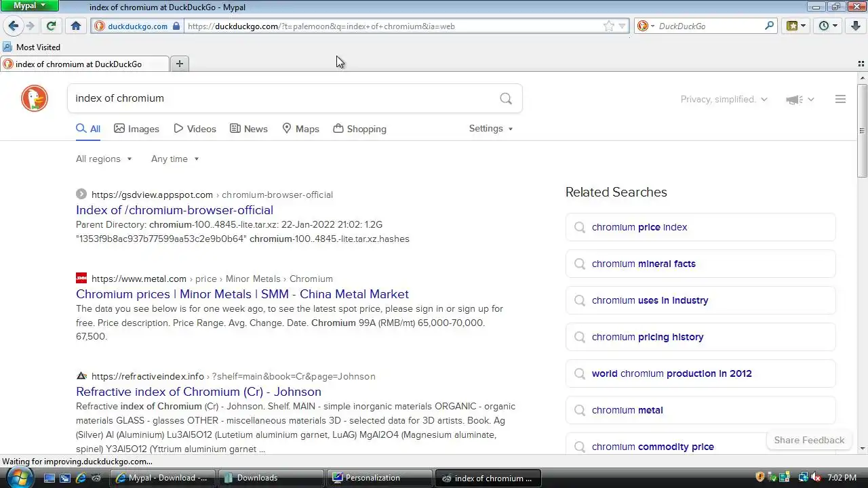Open 'Refractive index of Chromium (Cr) - Johnson'
868x488 pixels.
[199, 392]
